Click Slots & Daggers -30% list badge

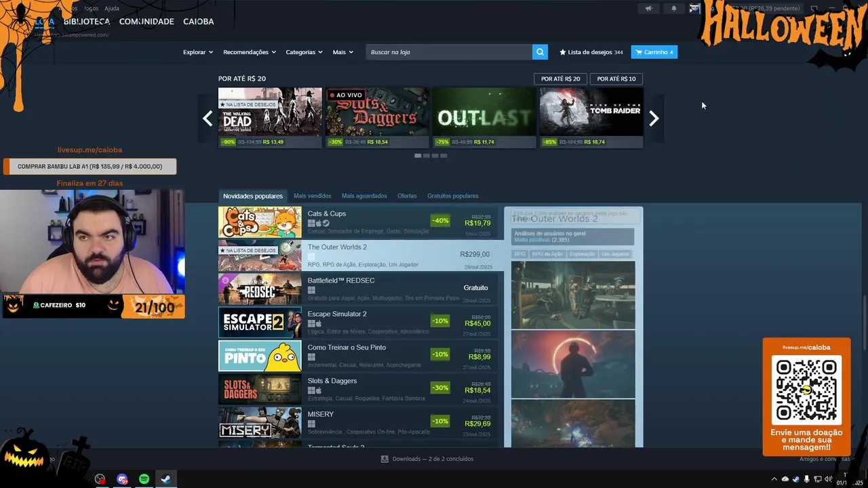coord(440,388)
